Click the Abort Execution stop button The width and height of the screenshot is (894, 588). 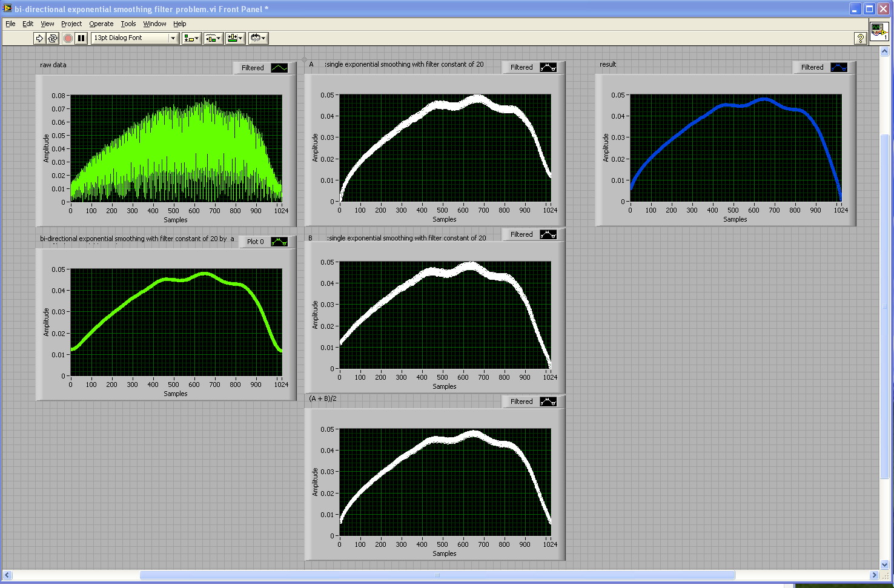click(x=68, y=38)
